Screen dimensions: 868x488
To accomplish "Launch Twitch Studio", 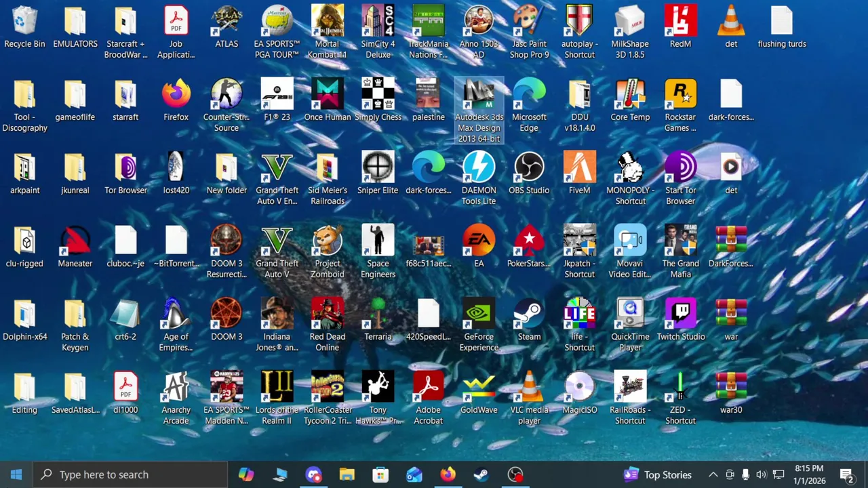I will 680,320.
